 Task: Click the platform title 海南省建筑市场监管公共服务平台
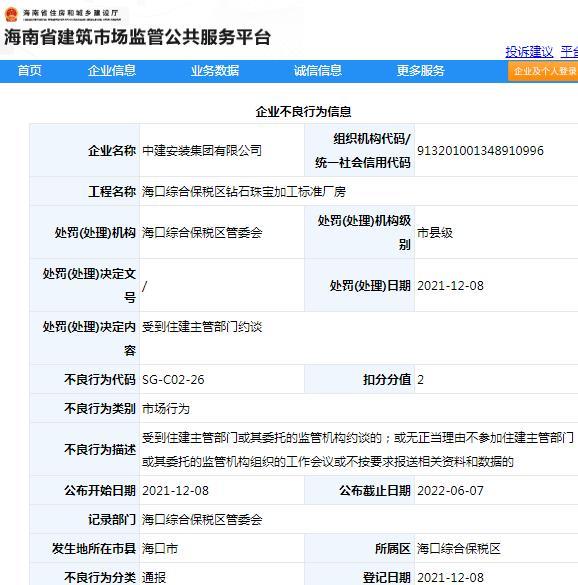point(137,37)
